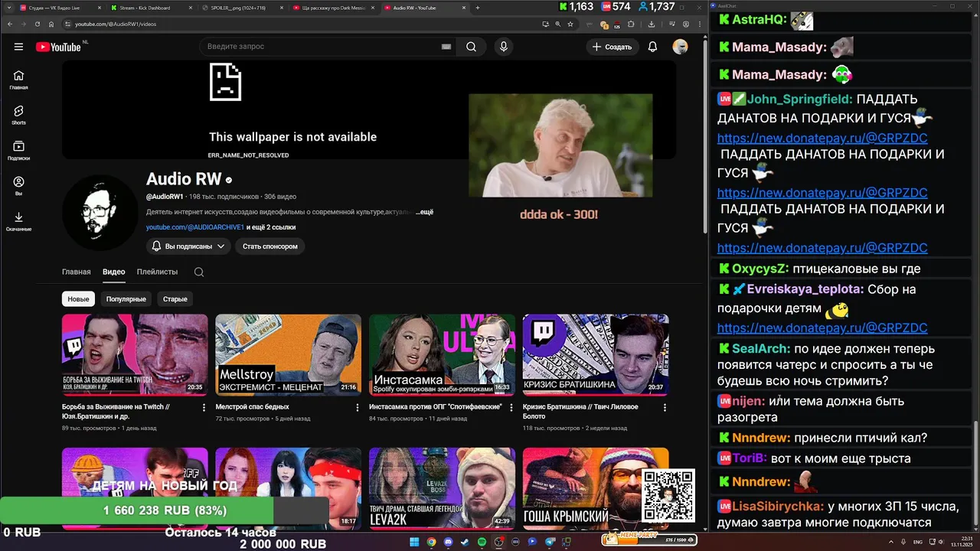Open YouTube notifications bell
Screen dimensions: 980x551
pos(652,47)
